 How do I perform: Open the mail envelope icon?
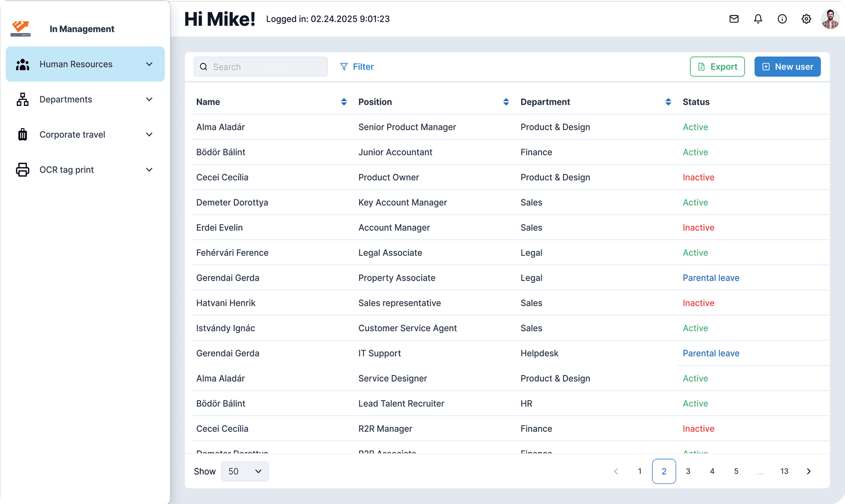tap(733, 19)
